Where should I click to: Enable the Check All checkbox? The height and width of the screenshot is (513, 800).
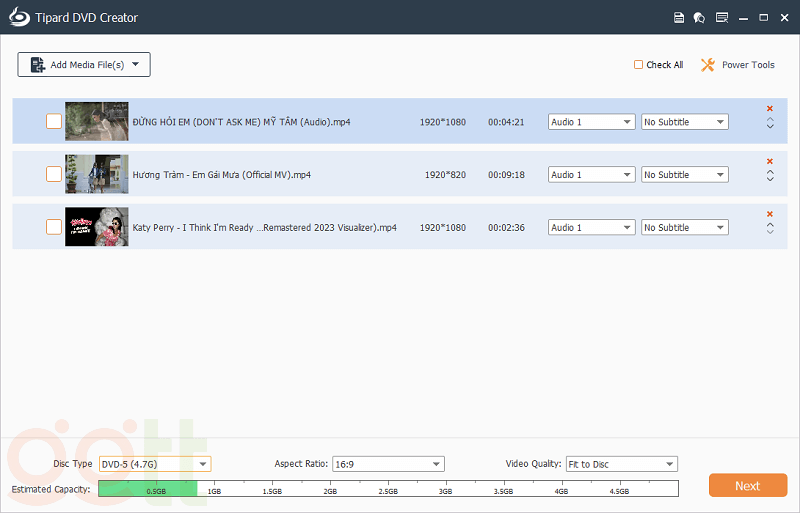point(639,65)
